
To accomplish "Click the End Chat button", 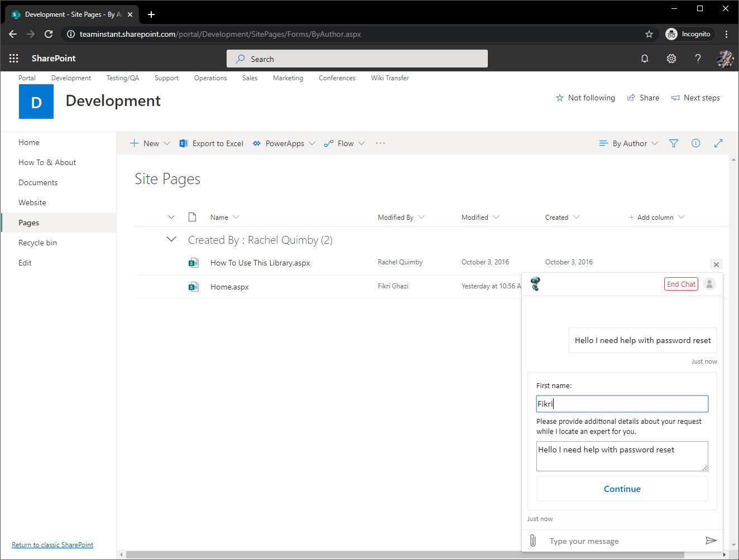I will coord(681,284).
